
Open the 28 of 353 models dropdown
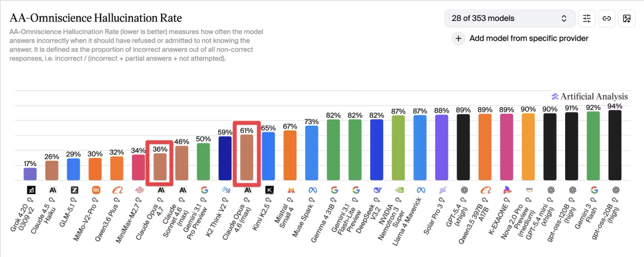click(510, 18)
